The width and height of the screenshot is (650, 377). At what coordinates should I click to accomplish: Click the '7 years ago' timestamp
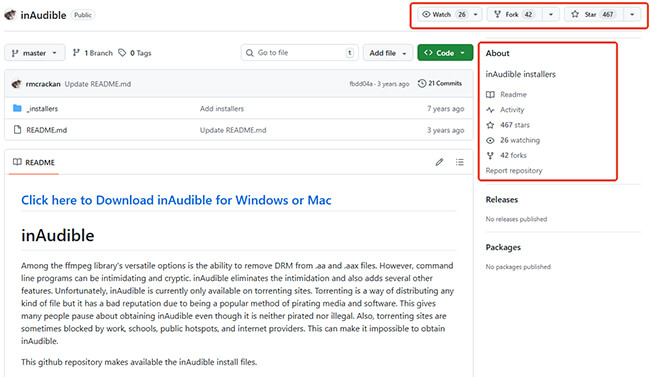(446, 109)
